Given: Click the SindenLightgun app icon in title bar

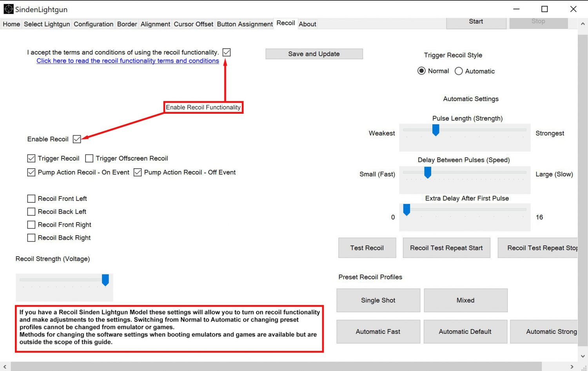Looking at the screenshot, I should click(8, 9).
